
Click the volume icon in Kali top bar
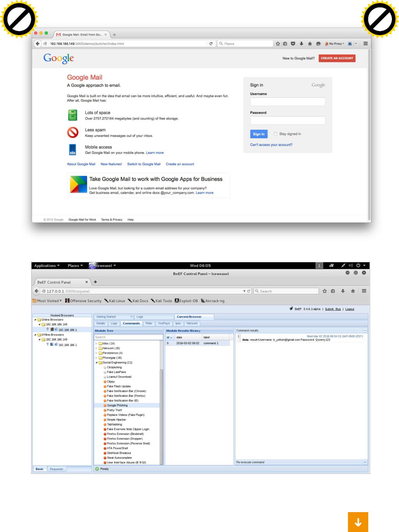(x=350, y=265)
